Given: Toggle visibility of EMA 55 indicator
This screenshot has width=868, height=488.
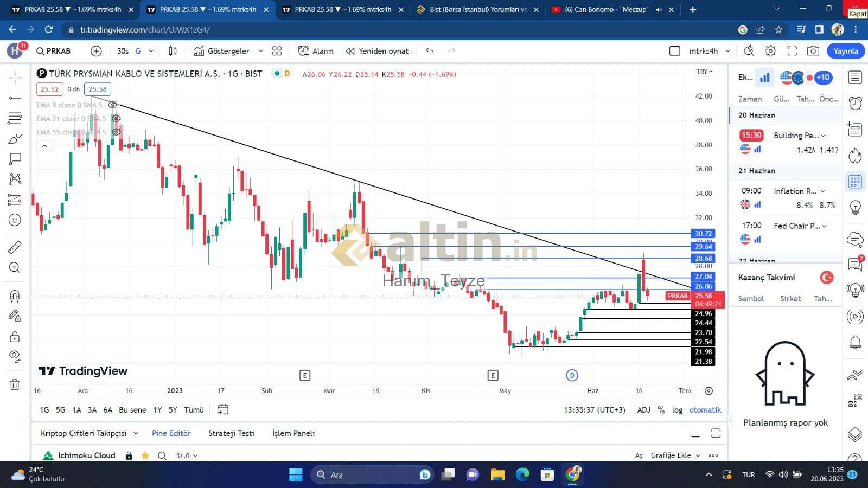Looking at the screenshot, I should click(x=116, y=132).
